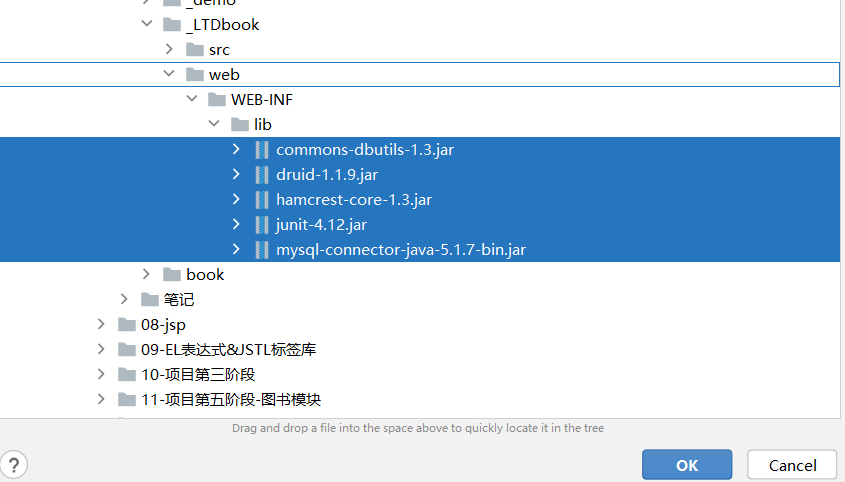The width and height of the screenshot is (845, 482).
Task: Select hamcrest-core-1.3.jar file name
Action: pos(354,200)
